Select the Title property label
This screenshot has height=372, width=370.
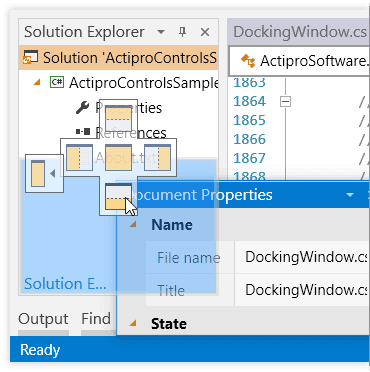171,290
